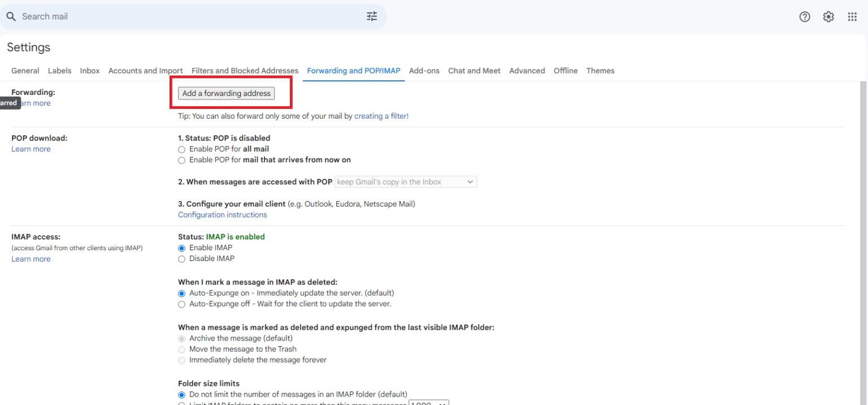This screenshot has height=405, width=868.
Task: Switch to the Filters and Blocked Addresses tab
Action: (x=245, y=71)
